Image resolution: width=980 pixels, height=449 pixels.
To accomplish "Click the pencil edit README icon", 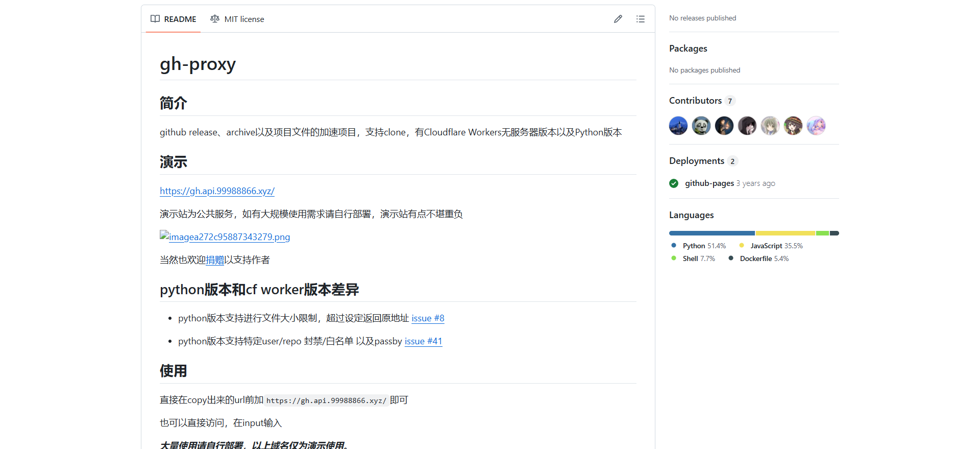I will pyautogui.click(x=618, y=19).
